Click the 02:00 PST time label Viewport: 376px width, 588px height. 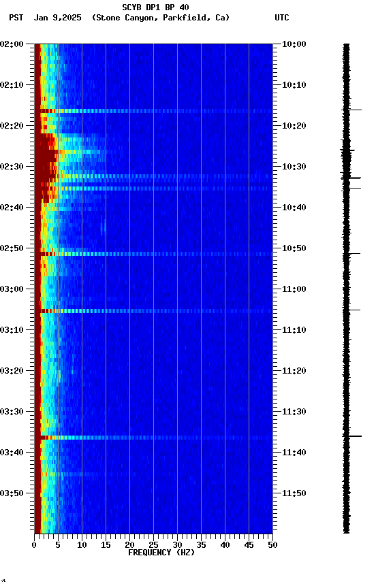12,44
